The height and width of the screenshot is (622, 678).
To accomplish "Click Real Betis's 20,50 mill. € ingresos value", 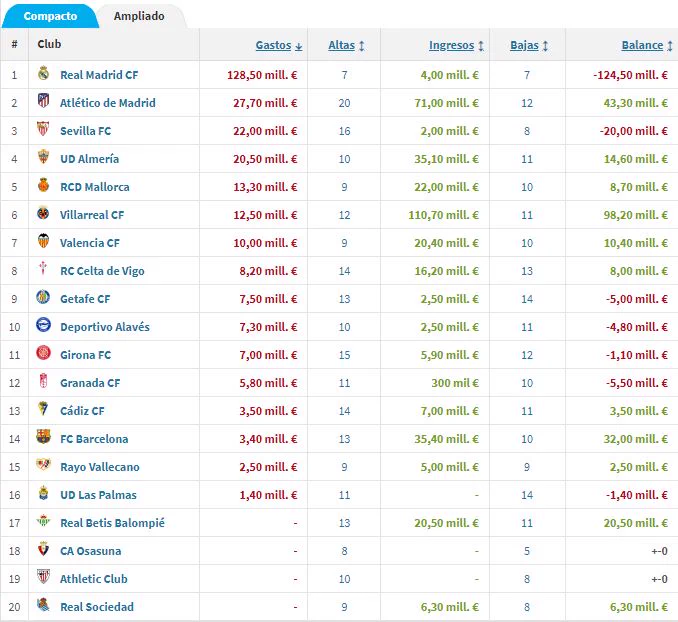I will 447,523.
